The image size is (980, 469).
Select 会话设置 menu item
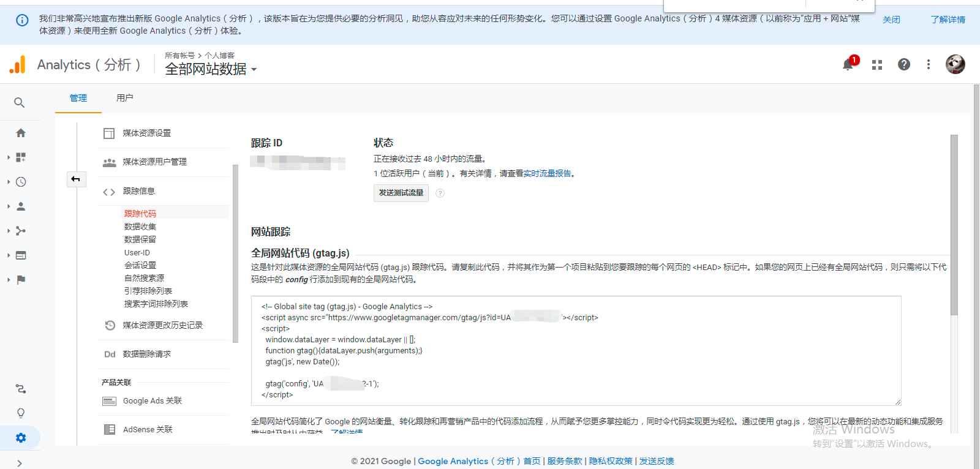click(140, 265)
